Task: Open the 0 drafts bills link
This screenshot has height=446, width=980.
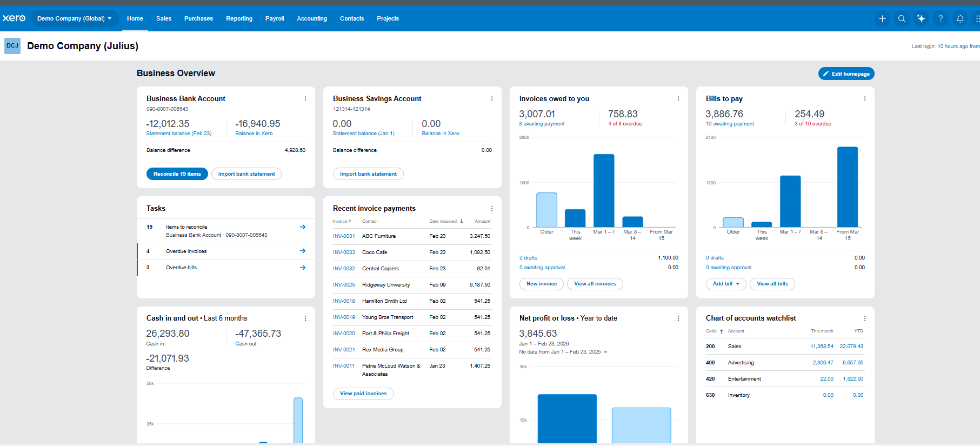Action: [715, 258]
